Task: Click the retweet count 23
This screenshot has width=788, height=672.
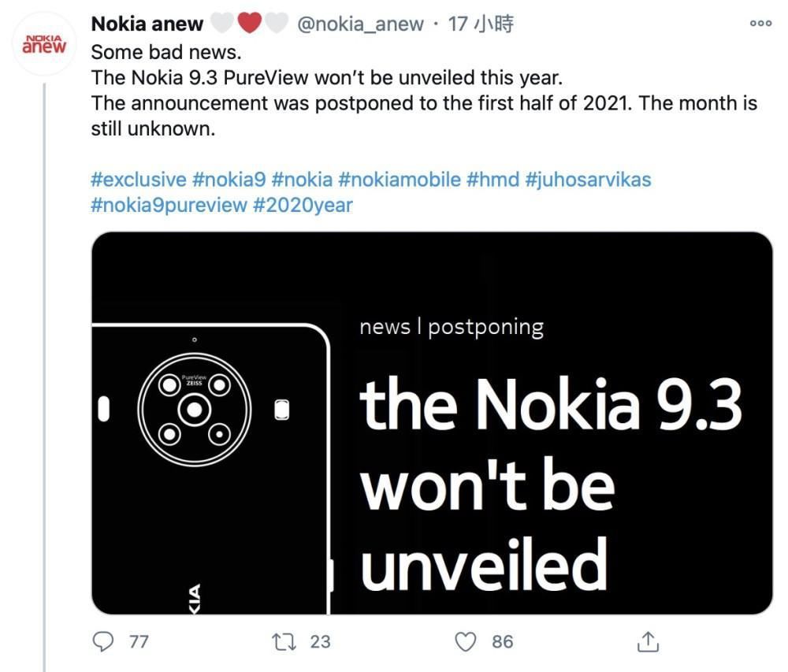Action: pos(320,641)
